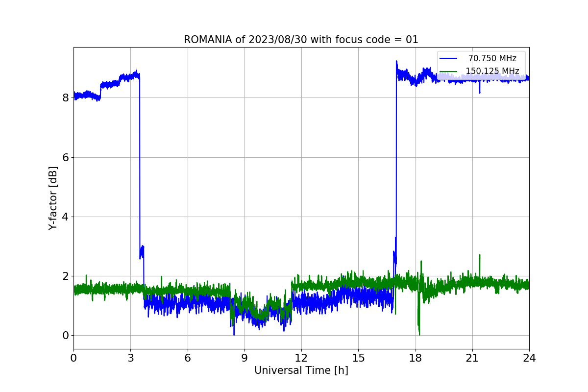Select the '150.125 MHz' legend label
The image size is (588, 392).
[x=492, y=71]
